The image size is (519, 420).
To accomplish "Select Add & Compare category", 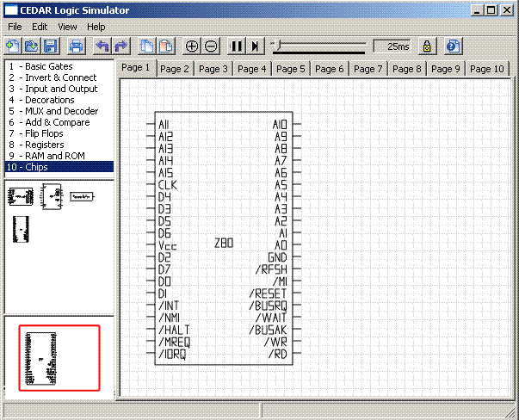I will click(x=59, y=122).
